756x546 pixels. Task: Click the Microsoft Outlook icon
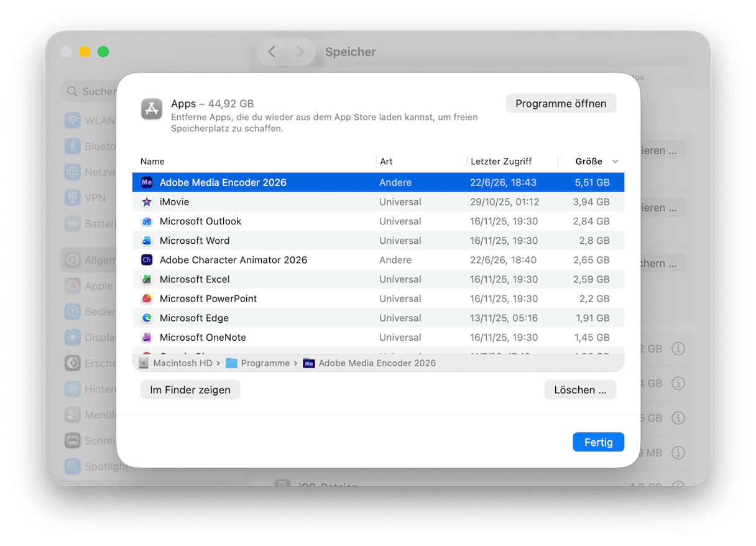147,221
